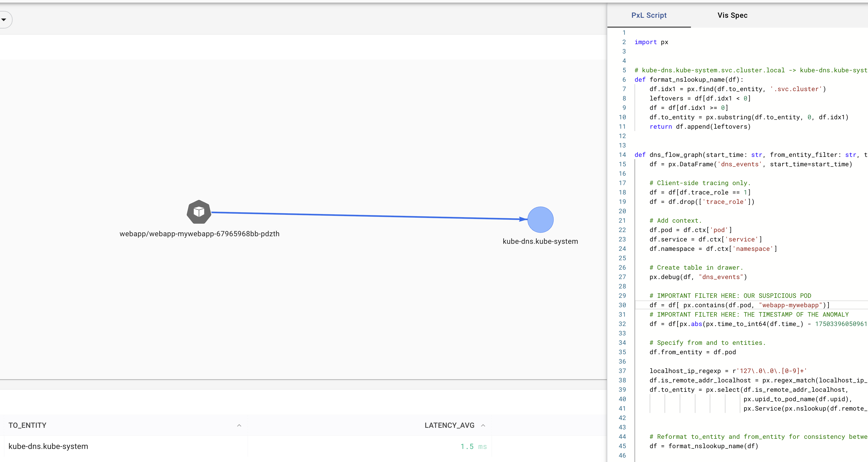
Task: Click the '# Create table in drawer.' comment
Action: point(696,267)
